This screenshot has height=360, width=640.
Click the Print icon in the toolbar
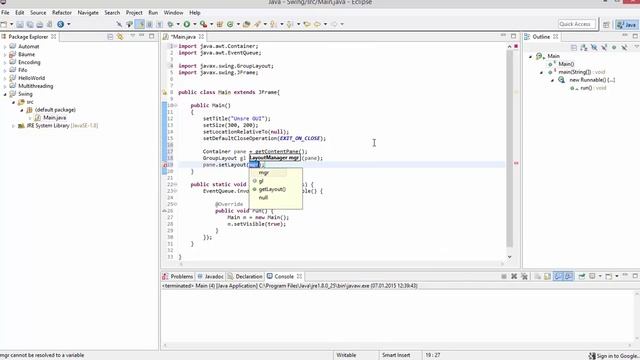[x=40, y=24]
